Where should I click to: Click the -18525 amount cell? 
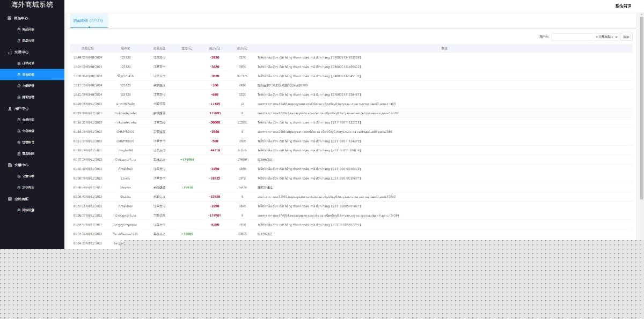215,178
